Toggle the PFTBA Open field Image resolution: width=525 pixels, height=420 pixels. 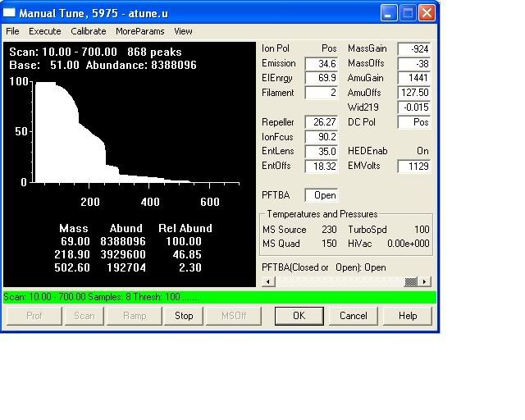coord(321,195)
